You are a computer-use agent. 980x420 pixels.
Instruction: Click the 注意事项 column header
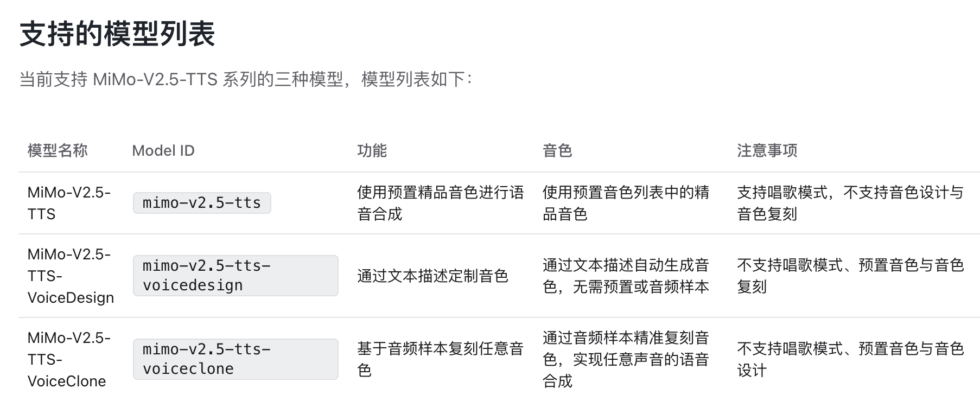[767, 150]
